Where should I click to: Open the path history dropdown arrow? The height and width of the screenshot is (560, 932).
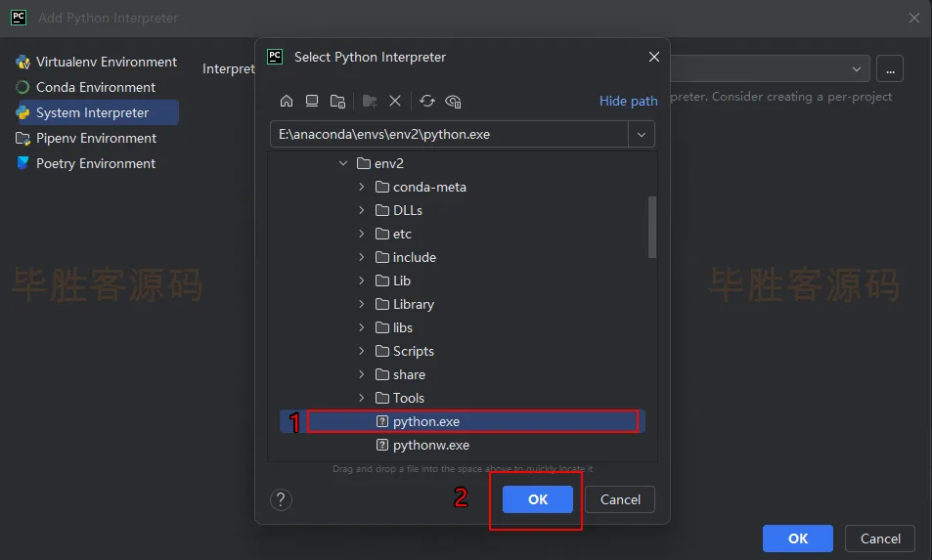(642, 134)
